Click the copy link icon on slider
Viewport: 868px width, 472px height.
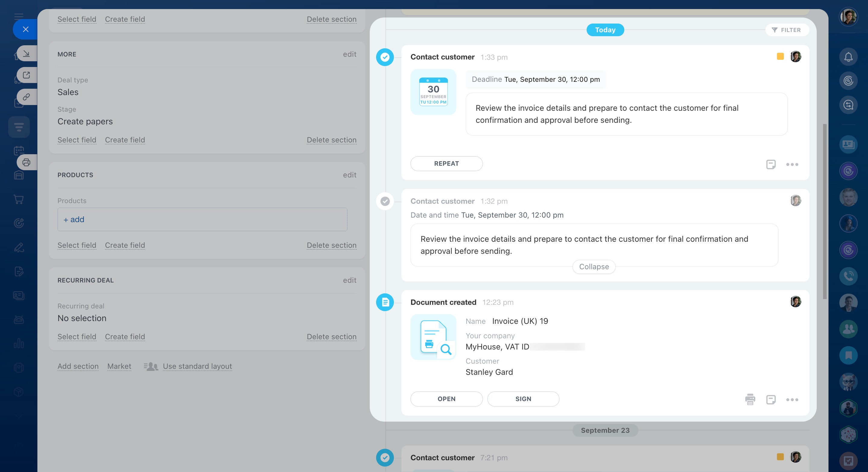point(26,97)
